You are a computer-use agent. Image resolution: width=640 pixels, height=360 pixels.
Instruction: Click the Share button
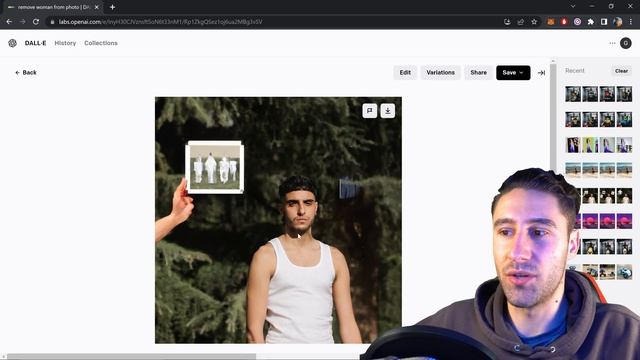coord(478,73)
